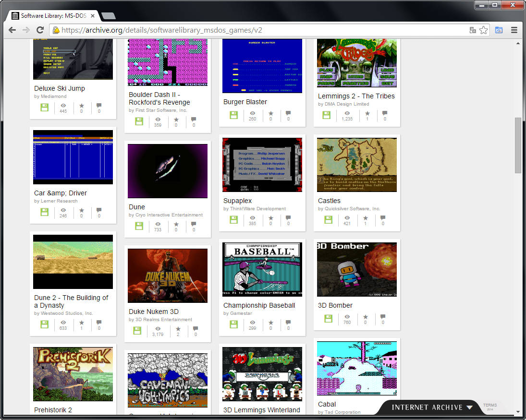The width and height of the screenshot is (526, 420).
Task: Open the Burger Blaster title link
Action: 245,102
